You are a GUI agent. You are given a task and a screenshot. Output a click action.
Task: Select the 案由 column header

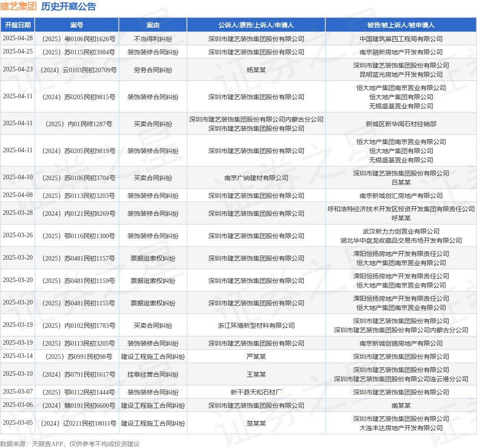[153, 25]
